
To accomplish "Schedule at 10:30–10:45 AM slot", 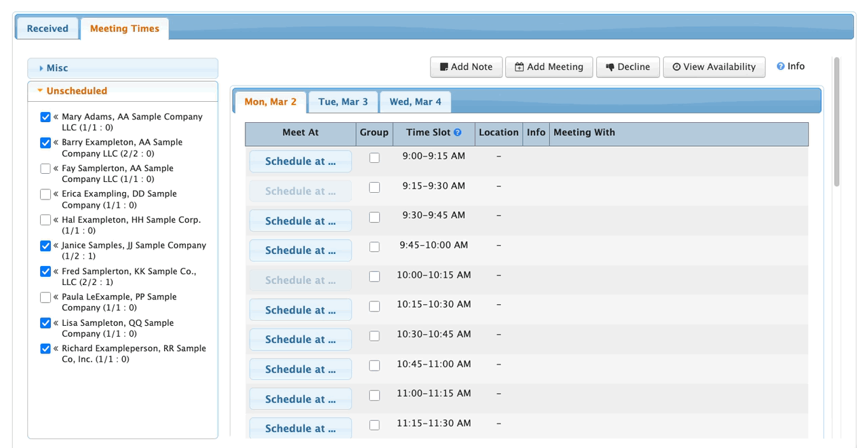I will 300,339.
